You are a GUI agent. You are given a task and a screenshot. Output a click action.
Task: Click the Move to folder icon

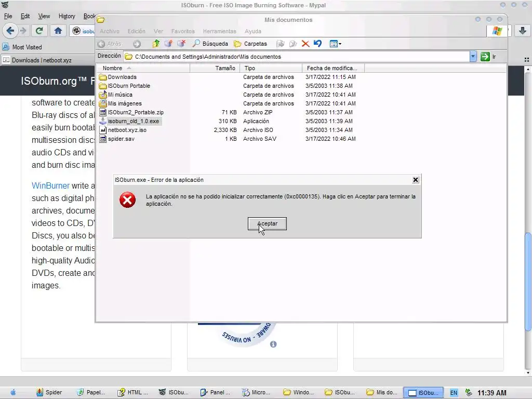[280, 44]
